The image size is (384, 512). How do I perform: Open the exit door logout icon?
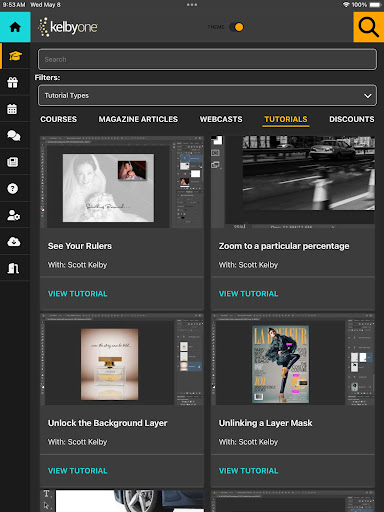point(13,268)
